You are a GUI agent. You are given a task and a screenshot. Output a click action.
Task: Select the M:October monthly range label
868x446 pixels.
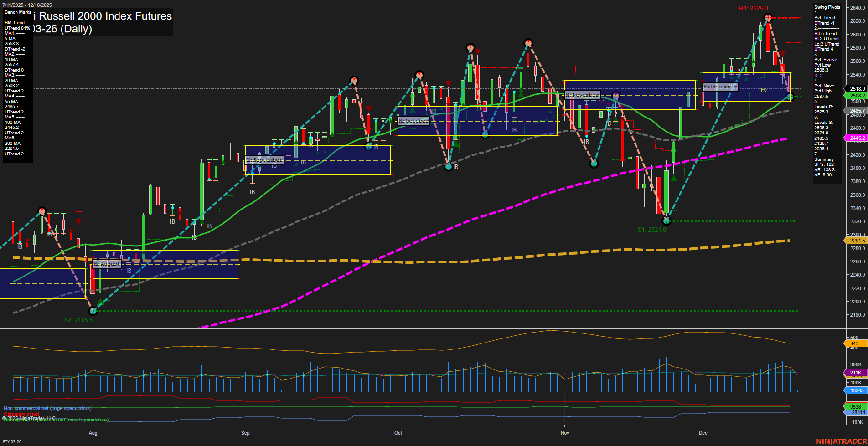click(413, 121)
